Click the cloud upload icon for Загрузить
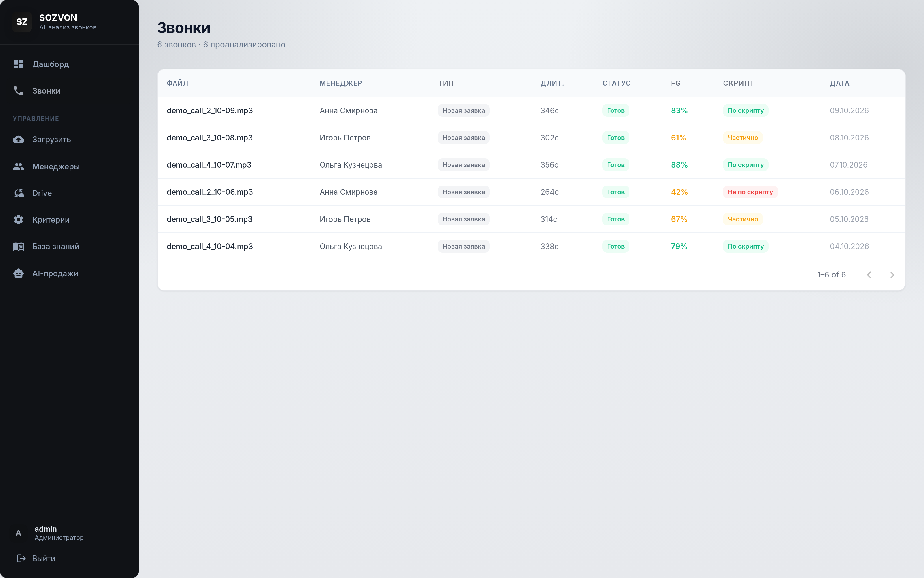 18,139
